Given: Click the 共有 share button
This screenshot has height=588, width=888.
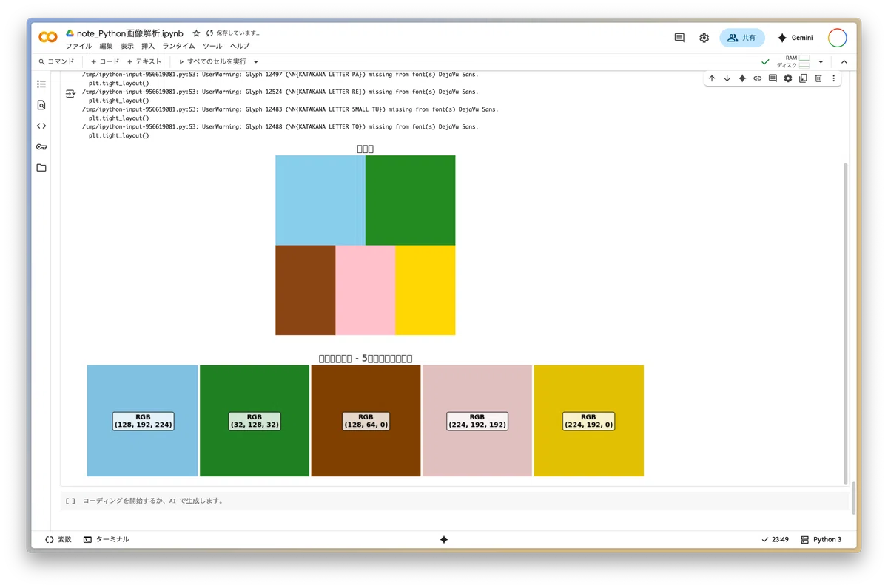Looking at the screenshot, I should 742,38.
